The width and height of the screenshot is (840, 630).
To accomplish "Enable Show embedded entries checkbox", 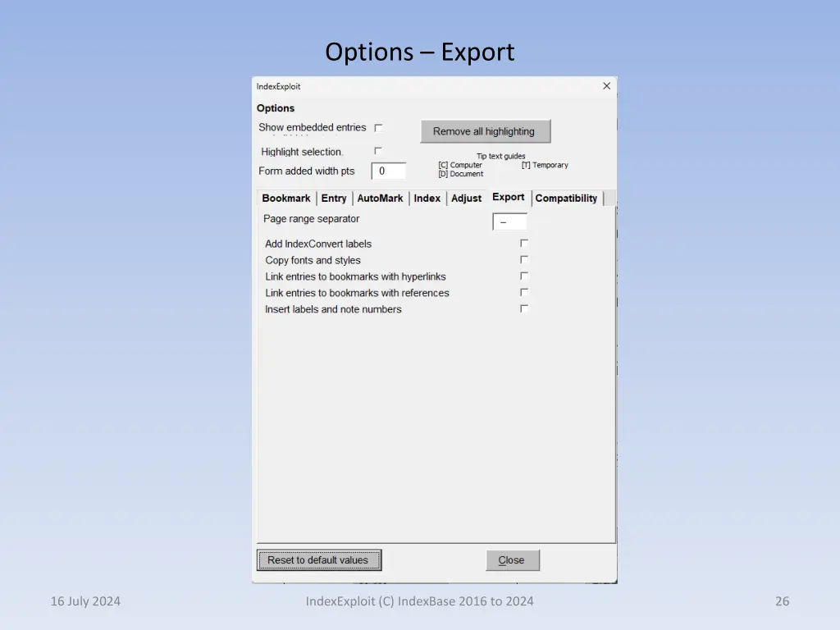I will tap(378, 127).
